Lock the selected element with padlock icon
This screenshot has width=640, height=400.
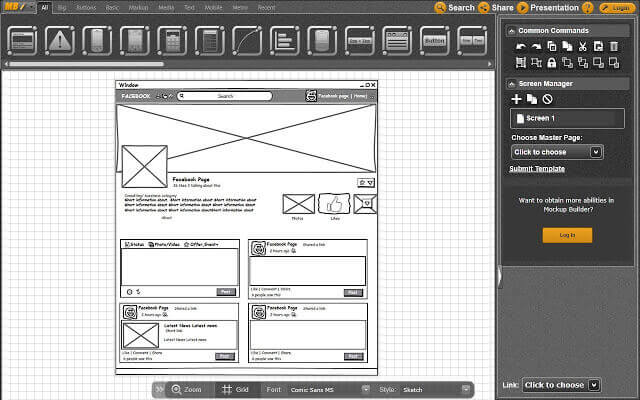tap(552, 62)
